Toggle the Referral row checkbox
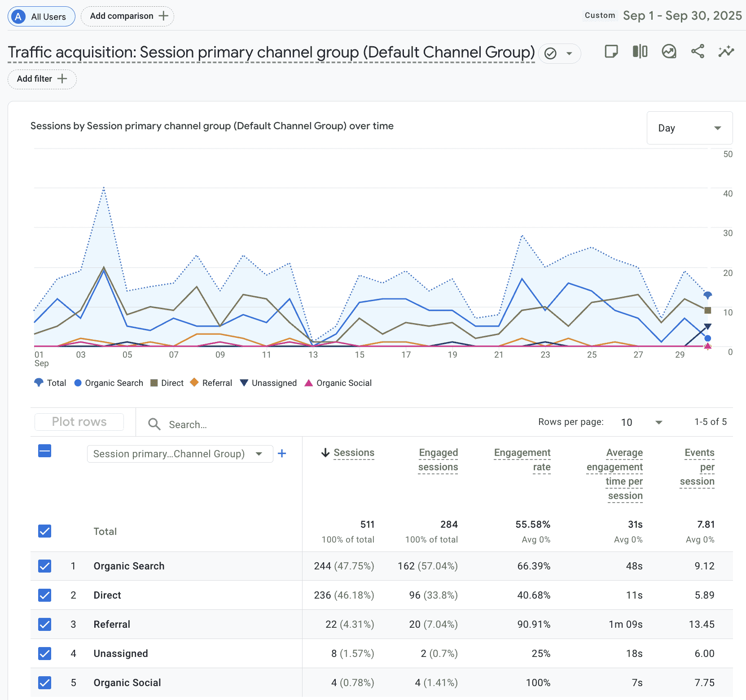This screenshot has width=746, height=700. [45, 624]
